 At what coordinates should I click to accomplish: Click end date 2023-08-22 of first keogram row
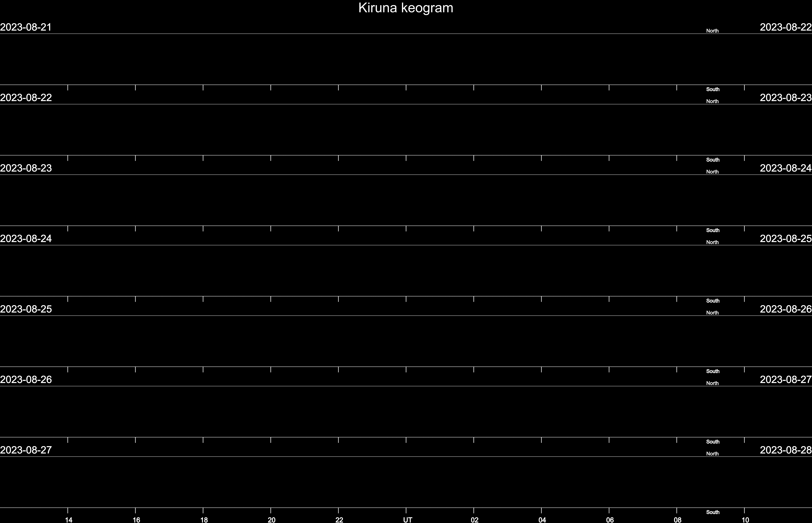coord(786,27)
